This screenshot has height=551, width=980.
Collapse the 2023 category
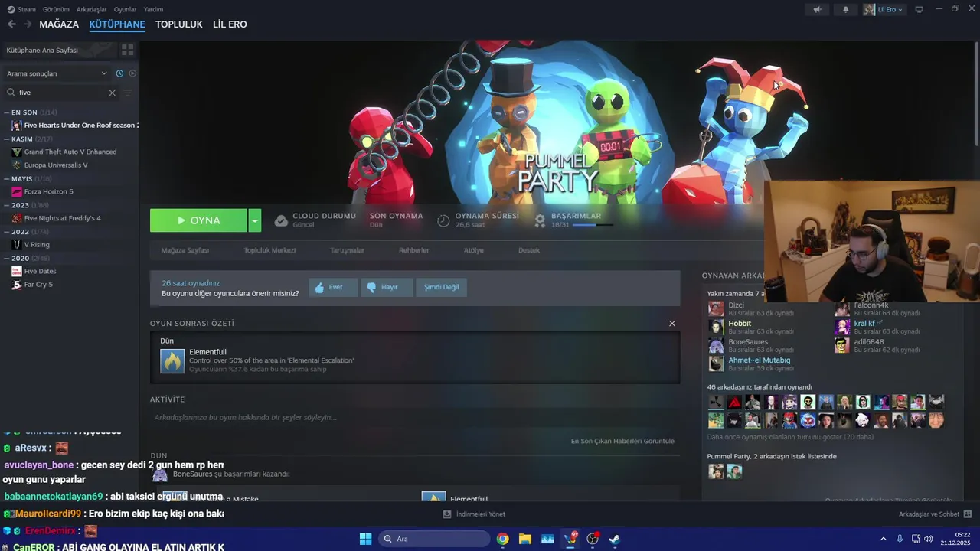coord(6,205)
